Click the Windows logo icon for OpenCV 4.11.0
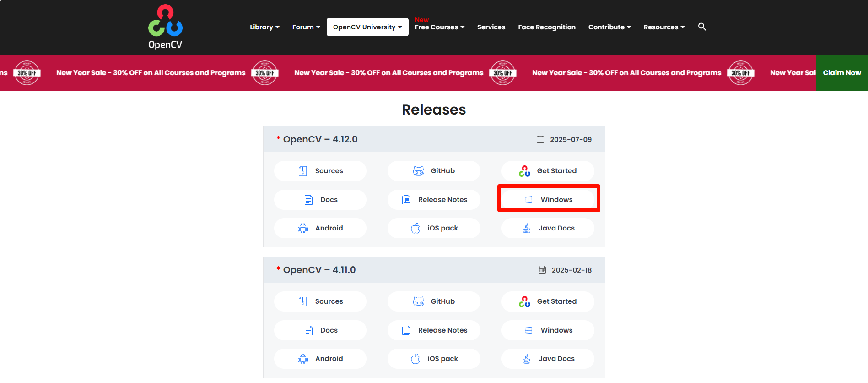This screenshot has height=383, width=868. (528, 330)
